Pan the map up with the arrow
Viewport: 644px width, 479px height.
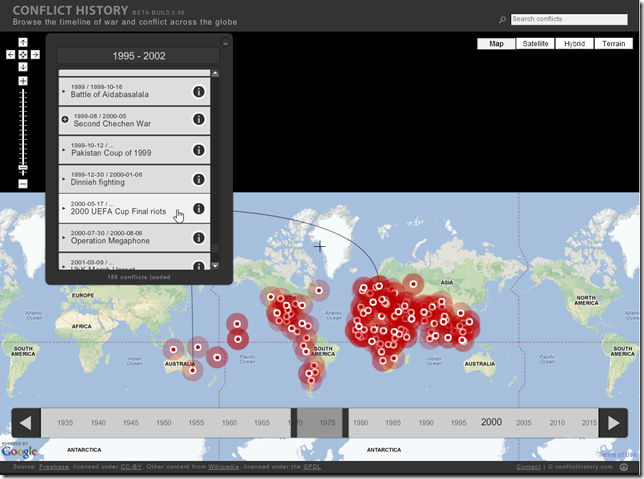click(x=23, y=42)
